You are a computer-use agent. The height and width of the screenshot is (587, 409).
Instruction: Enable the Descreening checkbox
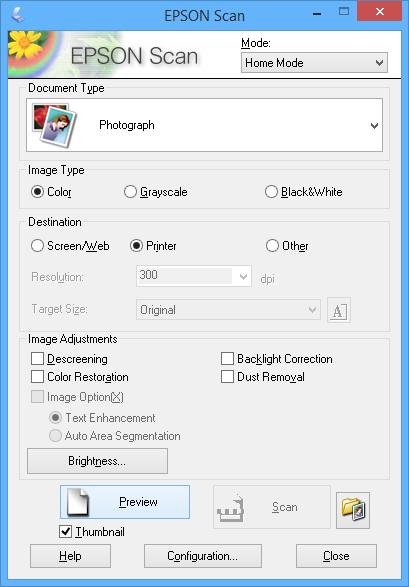(x=37, y=359)
